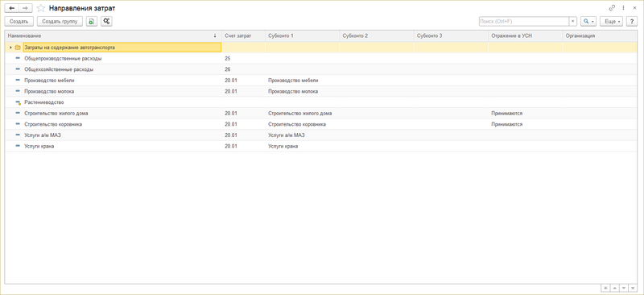Go forward with the right arrow button

tap(26, 8)
